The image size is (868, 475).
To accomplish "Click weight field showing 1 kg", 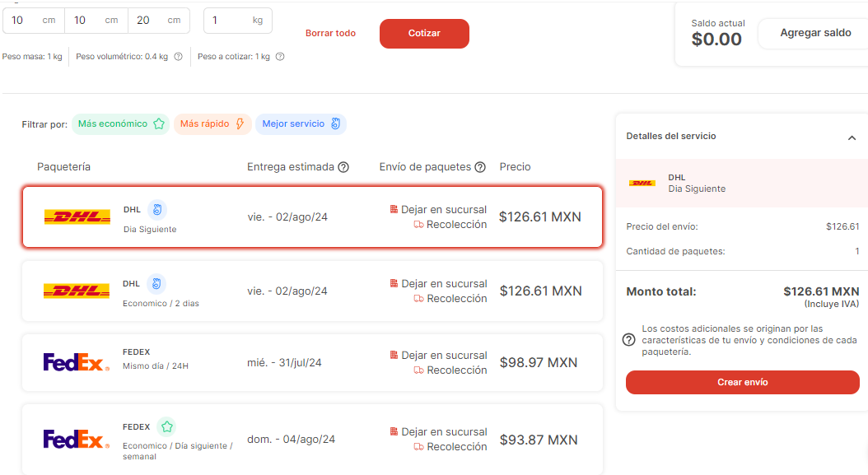I will point(237,21).
